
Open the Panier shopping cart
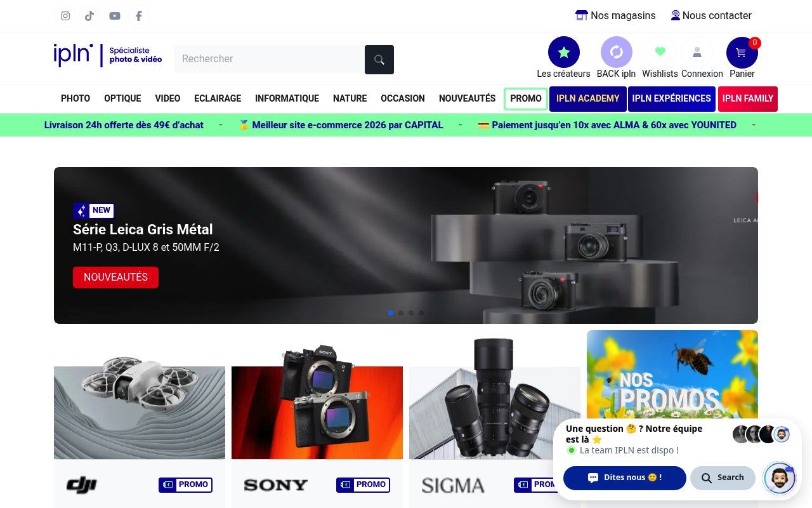742,52
